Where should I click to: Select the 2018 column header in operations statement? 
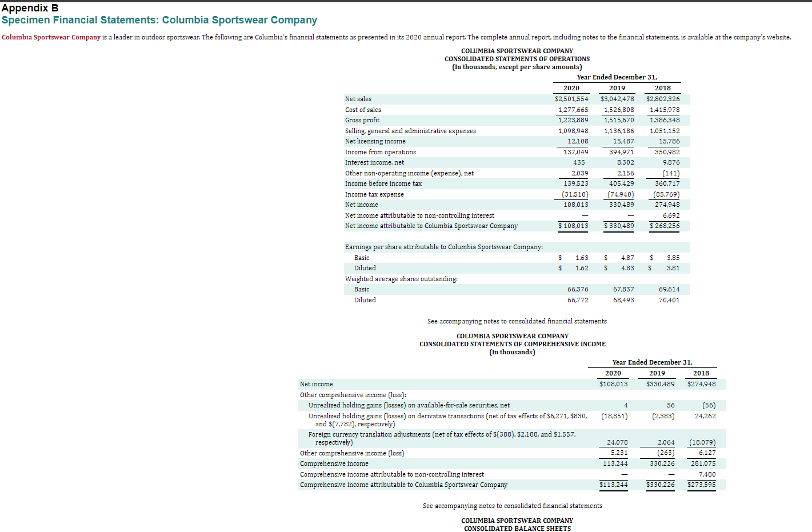tap(662, 88)
